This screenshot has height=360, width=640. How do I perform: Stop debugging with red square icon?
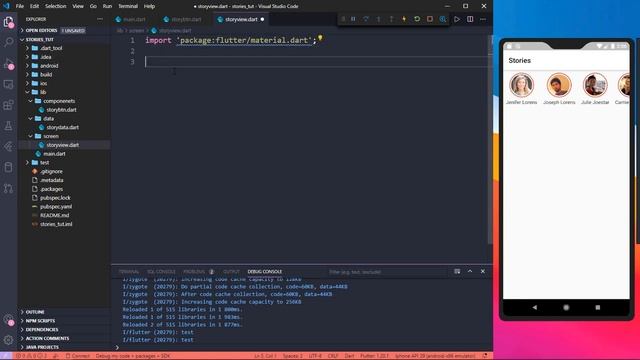pos(430,19)
